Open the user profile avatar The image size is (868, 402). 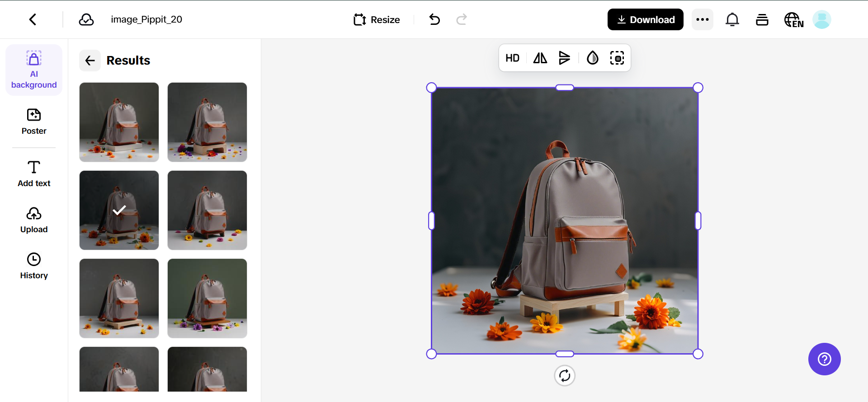pos(822,19)
